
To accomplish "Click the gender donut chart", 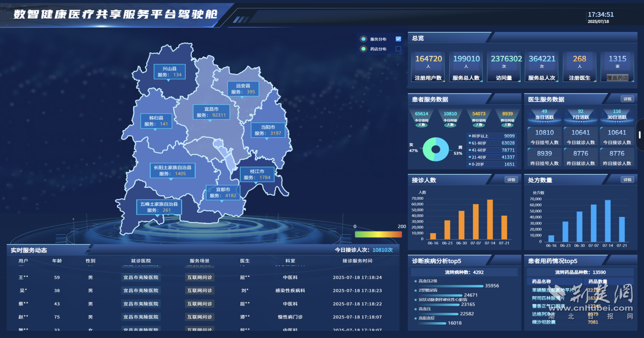I will click(436, 150).
